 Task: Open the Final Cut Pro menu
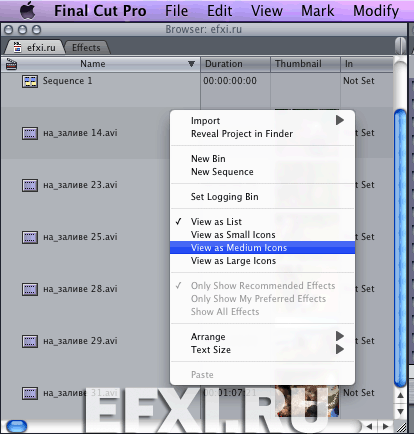tap(100, 11)
